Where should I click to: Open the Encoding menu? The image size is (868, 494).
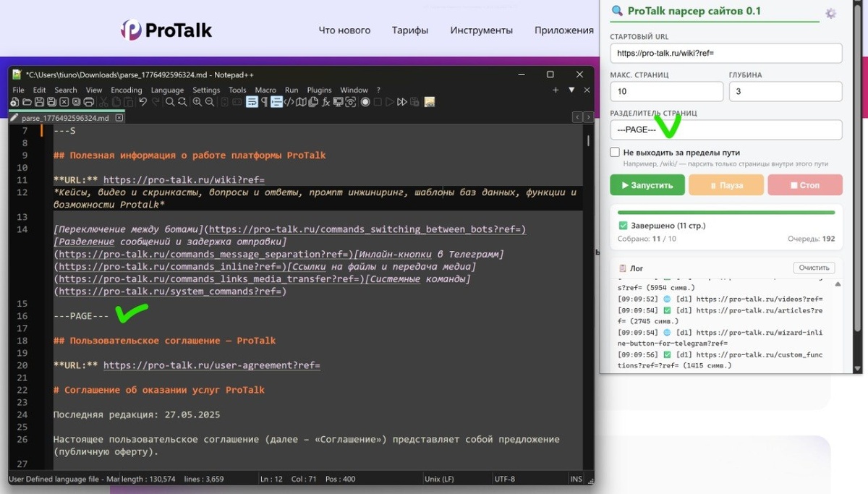pos(126,90)
